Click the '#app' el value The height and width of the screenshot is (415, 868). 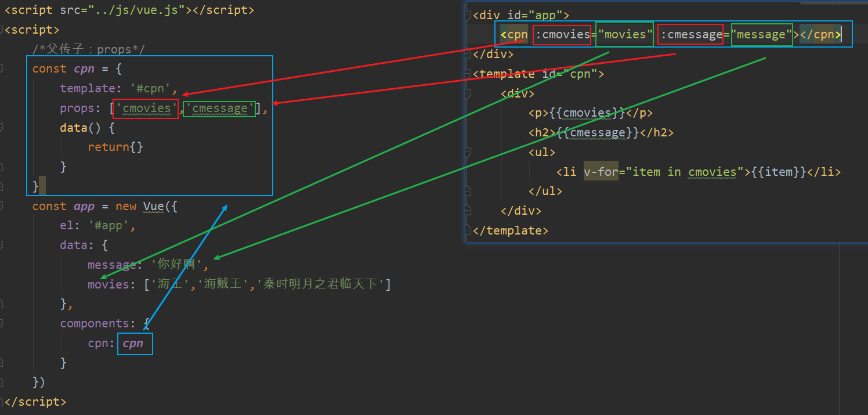click(108, 226)
